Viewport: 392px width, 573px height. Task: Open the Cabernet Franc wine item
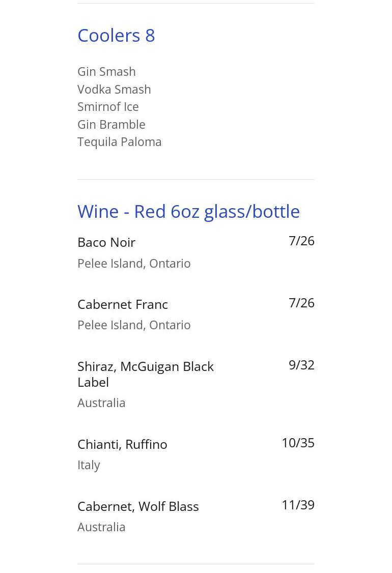[123, 304]
